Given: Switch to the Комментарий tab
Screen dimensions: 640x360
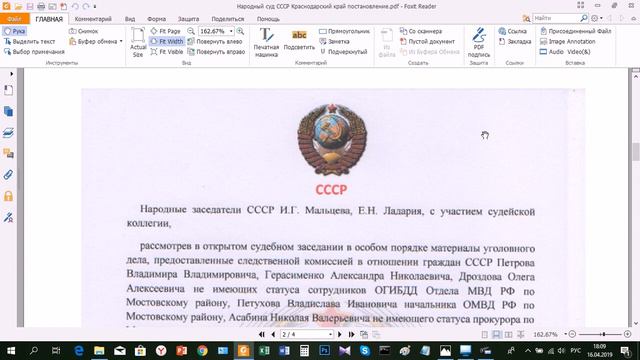Looking at the screenshot, I should click(x=93, y=19).
